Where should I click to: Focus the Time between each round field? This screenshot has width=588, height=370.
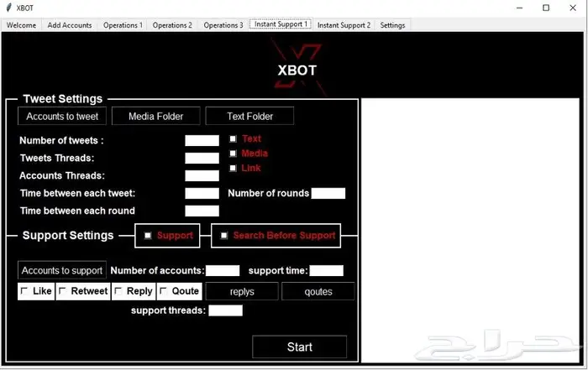202,211
